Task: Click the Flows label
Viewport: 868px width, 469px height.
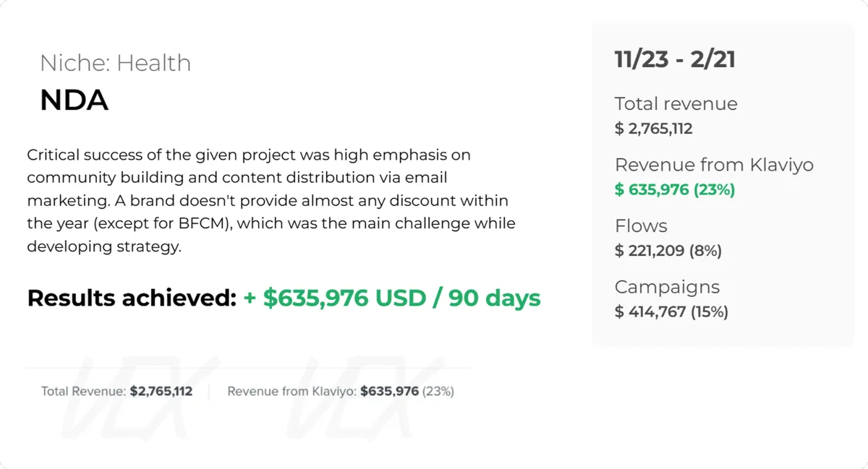Action: pos(640,226)
